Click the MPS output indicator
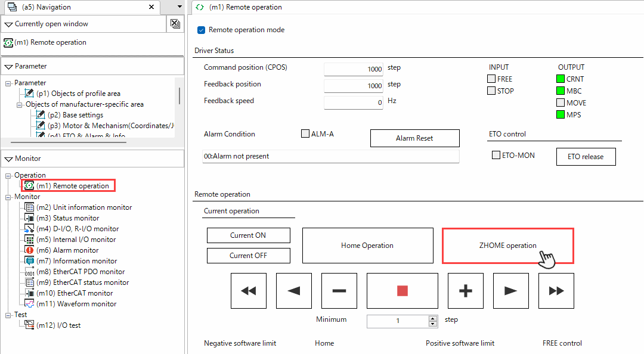The height and width of the screenshot is (354, 644). [560, 114]
